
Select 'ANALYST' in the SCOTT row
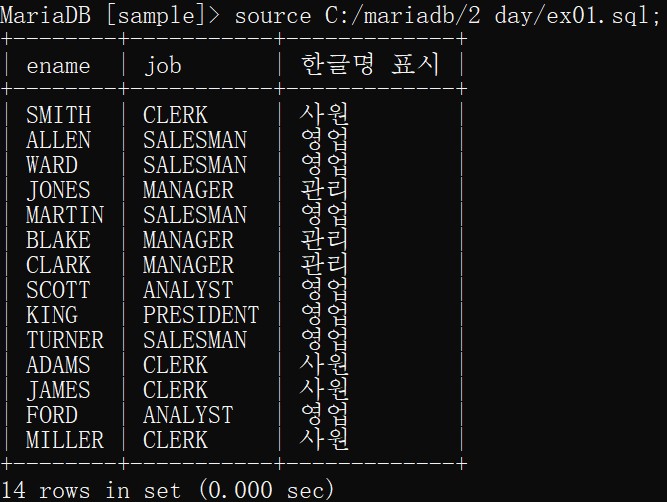pos(188,290)
